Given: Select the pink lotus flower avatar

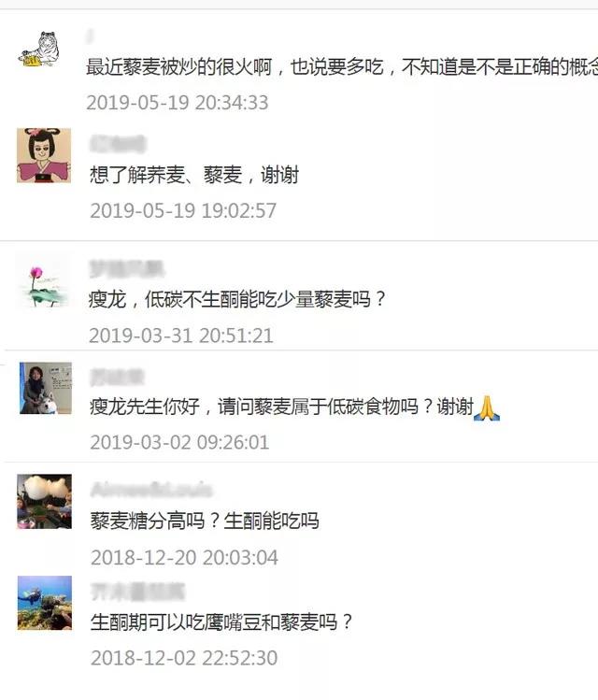Looking at the screenshot, I should (44, 284).
